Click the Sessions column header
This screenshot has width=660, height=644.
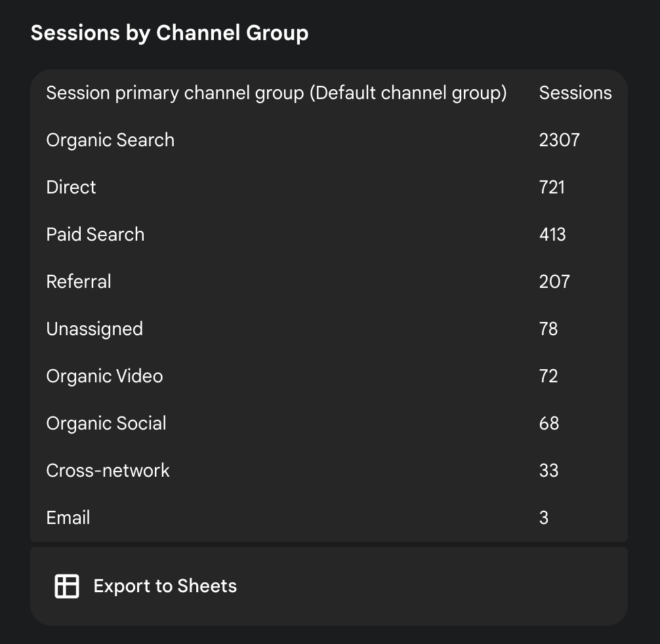click(575, 92)
